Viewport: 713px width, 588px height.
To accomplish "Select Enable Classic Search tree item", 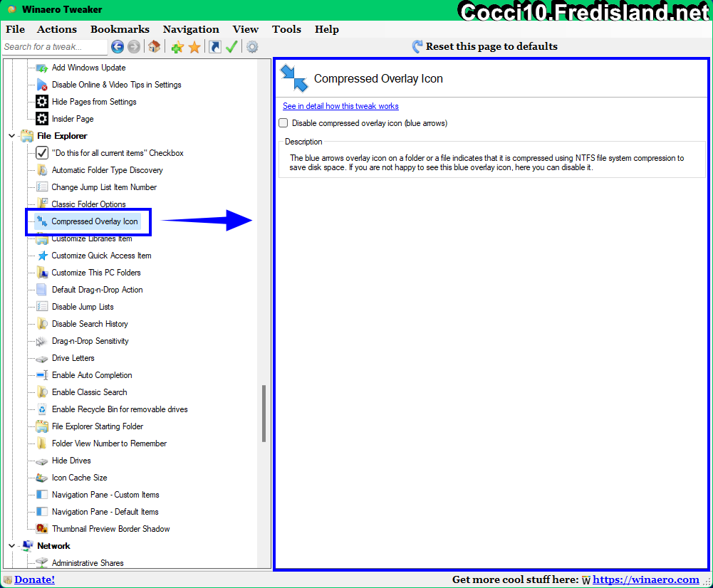I will [90, 392].
